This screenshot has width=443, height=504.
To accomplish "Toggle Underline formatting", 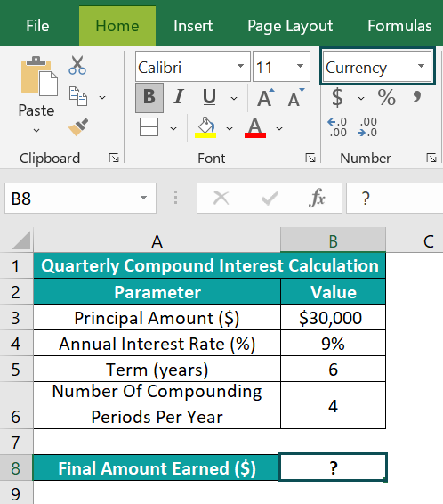I will 209,97.
